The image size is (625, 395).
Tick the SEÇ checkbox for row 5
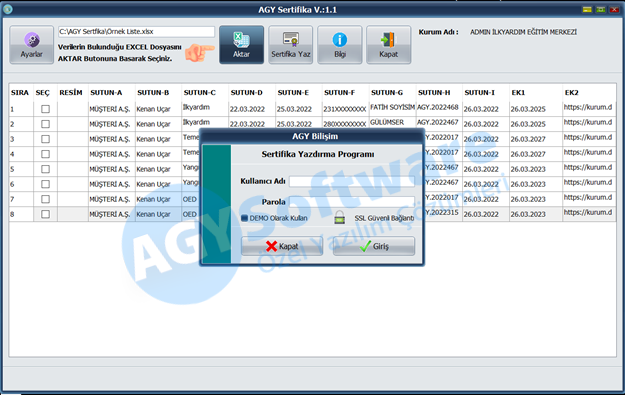45,169
